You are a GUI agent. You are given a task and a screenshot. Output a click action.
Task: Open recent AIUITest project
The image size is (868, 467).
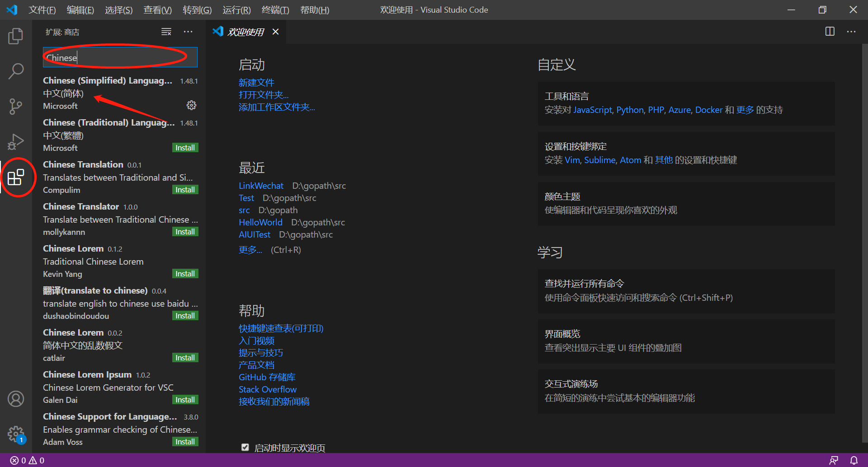pyautogui.click(x=255, y=234)
